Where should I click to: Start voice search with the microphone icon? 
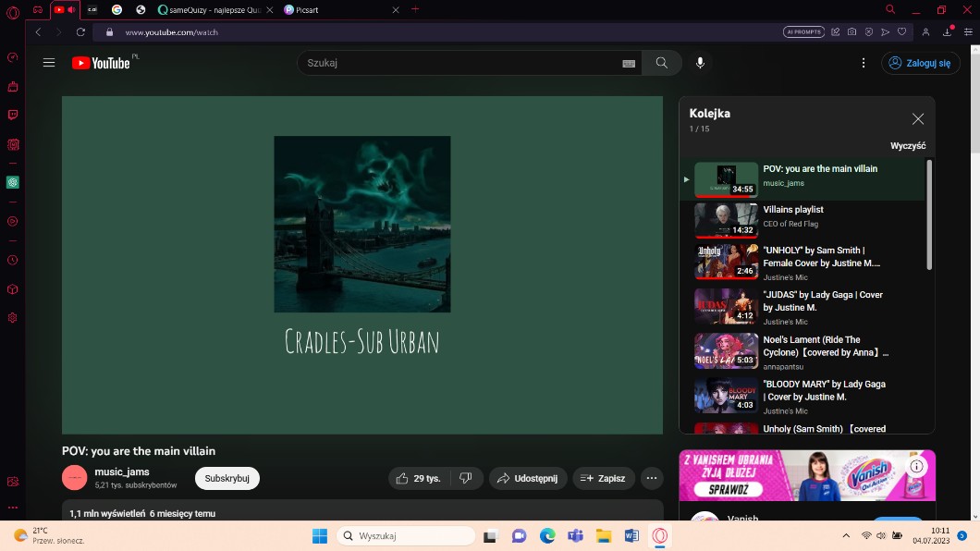(700, 63)
